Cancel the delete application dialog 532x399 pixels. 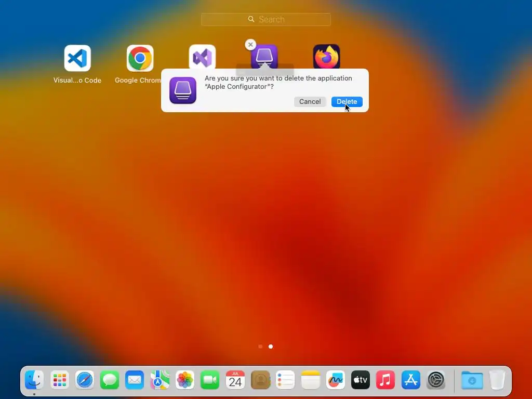pyautogui.click(x=310, y=102)
